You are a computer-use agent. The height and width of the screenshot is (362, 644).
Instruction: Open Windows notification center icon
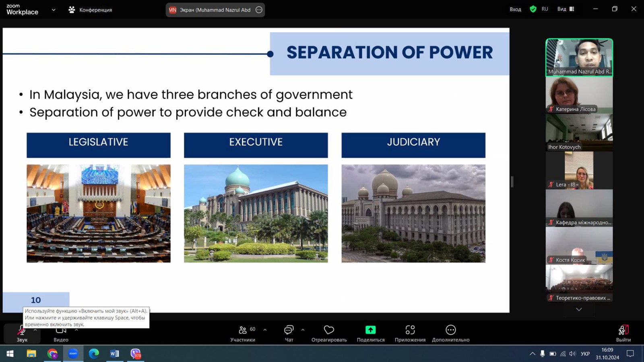(x=630, y=354)
